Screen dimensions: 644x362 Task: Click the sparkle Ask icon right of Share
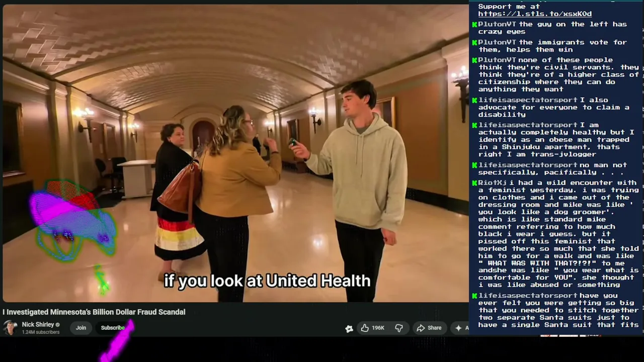[x=458, y=328]
